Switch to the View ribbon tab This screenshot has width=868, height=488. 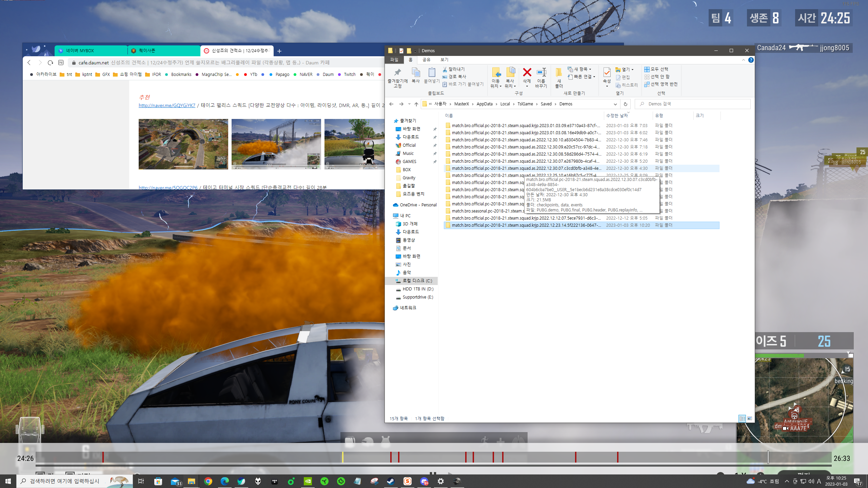(444, 60)
